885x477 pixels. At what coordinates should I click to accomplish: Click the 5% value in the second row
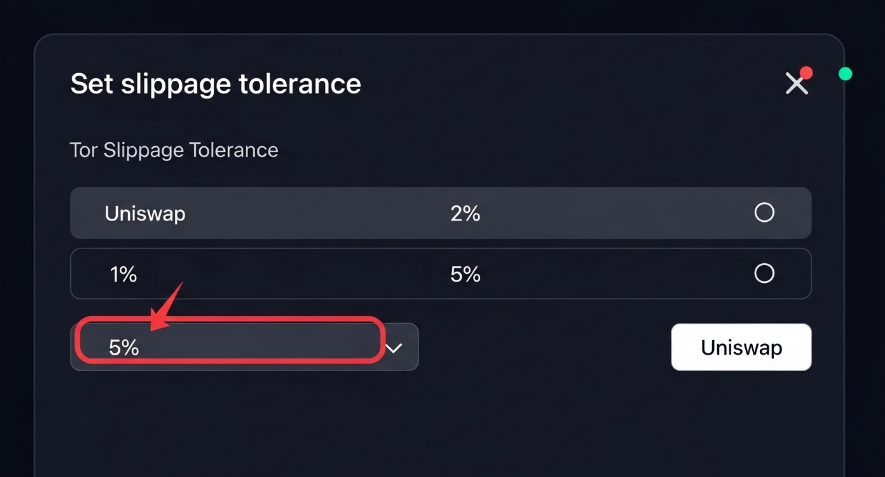click(465, 274)
